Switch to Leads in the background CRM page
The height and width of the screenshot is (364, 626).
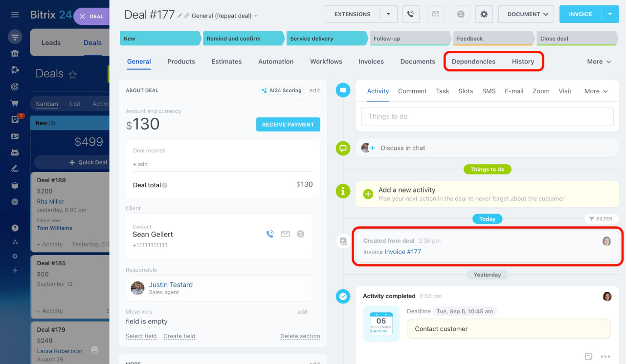51,43
